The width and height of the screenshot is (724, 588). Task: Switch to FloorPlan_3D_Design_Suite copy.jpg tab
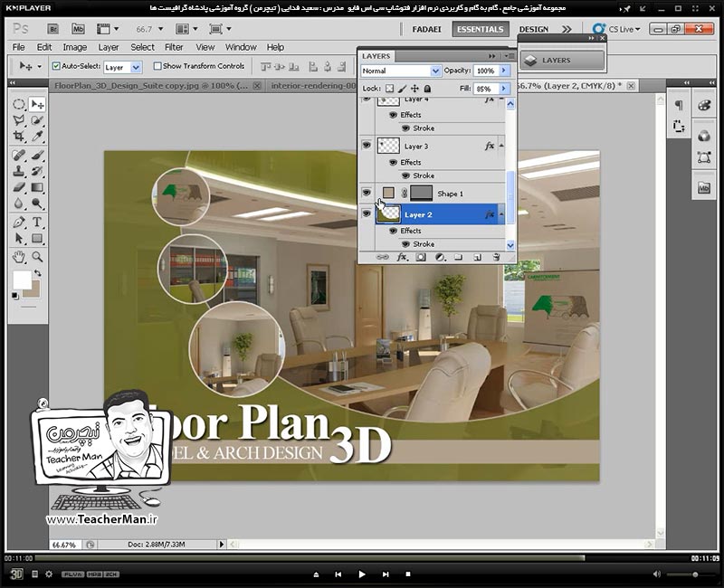[x=151, y=86]
